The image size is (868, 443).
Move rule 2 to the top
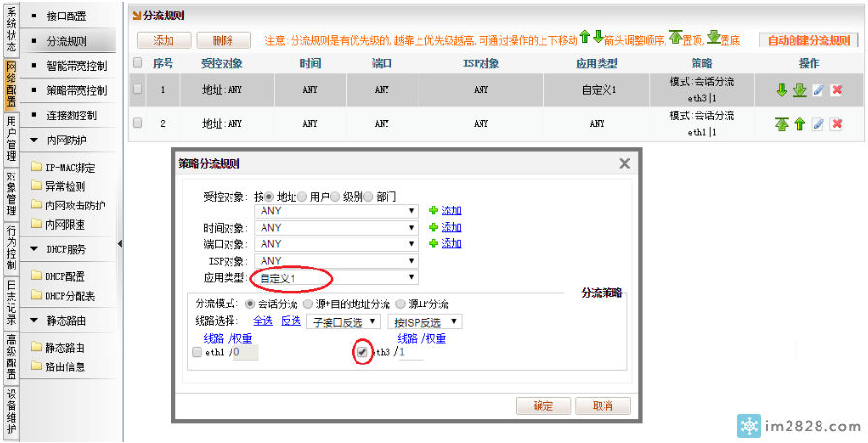(x=782, y=124)
